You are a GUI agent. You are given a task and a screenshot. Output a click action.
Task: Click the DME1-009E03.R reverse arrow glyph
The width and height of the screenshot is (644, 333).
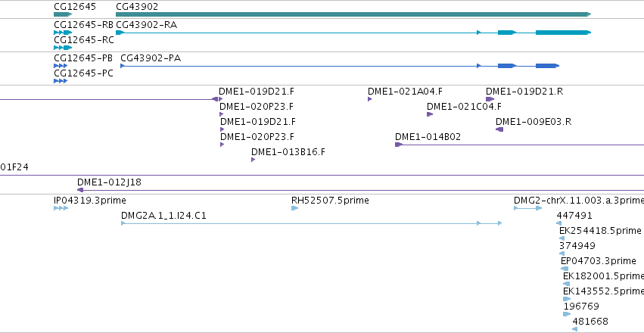click(x=499, y=129)
